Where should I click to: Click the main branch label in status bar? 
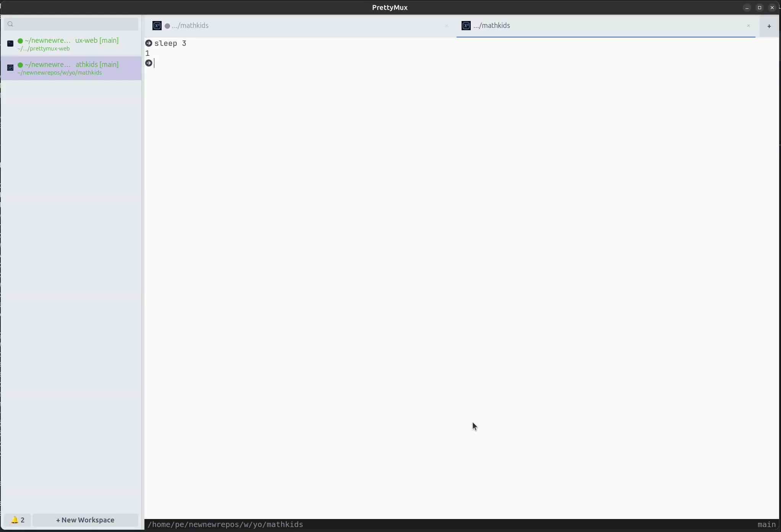pos(766,525)
